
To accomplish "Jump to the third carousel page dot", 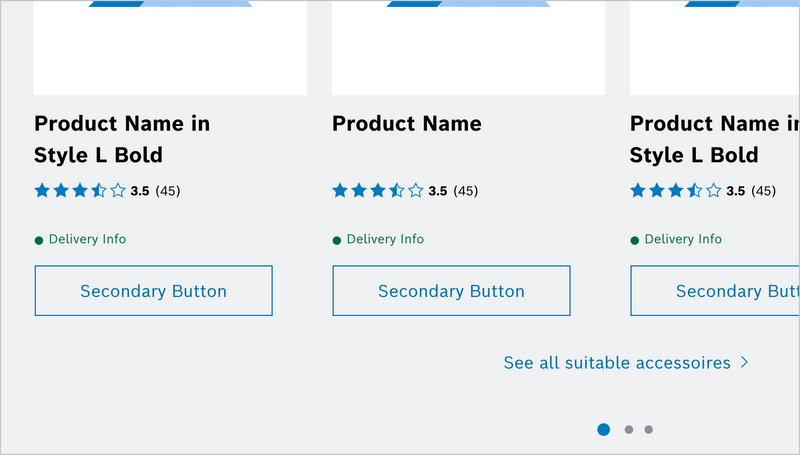I will pos(649,430).
